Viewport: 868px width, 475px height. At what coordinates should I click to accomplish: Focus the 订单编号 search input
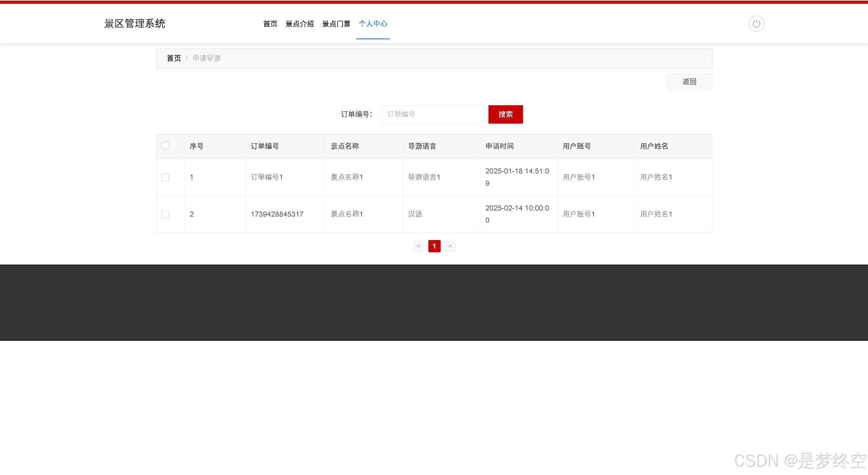pos(432,114)
